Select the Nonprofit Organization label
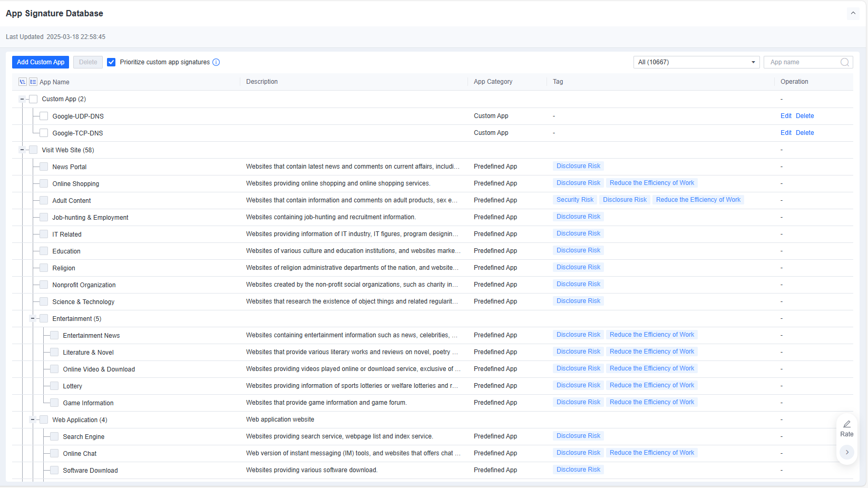The image size is (868, 488). [x=84, y=285]
